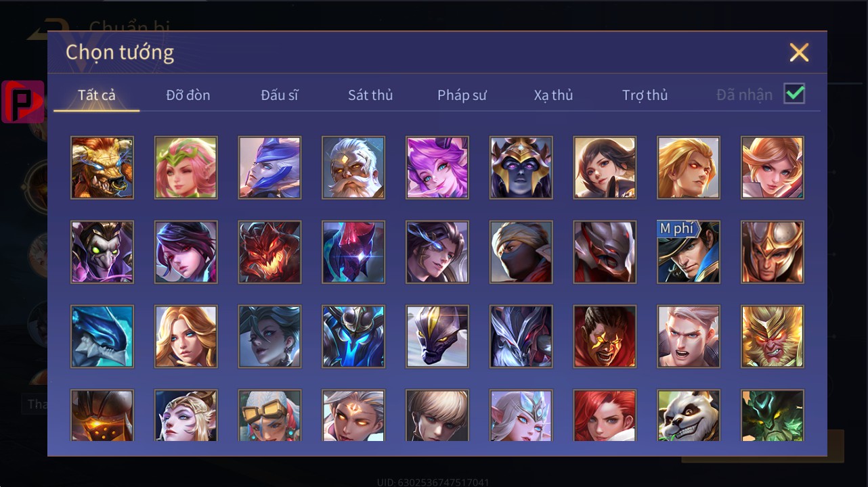868x487 pixels.
Task: Select the Monkey King hero portrait
Action: tap(773, 337)
